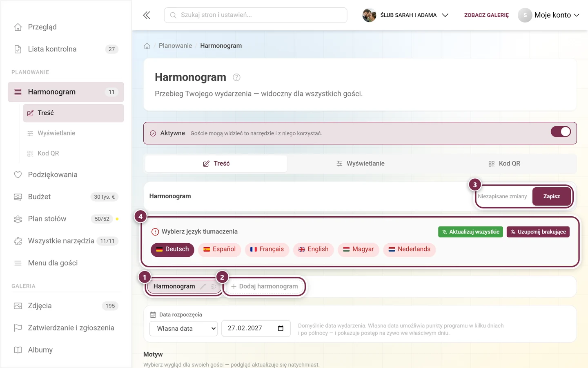Open help icon next to Harmonogram title
The width and height of the screenshot is (588, 368).
[236, 77]
